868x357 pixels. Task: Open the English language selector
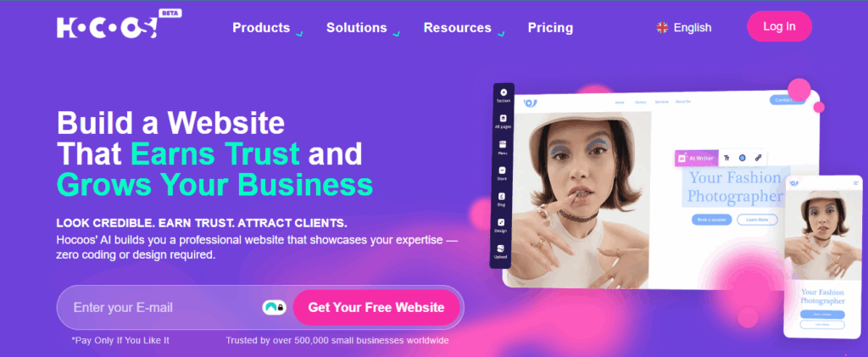click(x=684, y=28)
